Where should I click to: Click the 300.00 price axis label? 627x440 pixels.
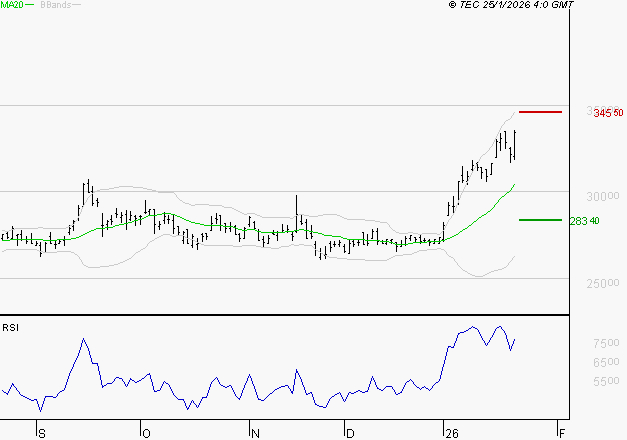click(603, 196)
